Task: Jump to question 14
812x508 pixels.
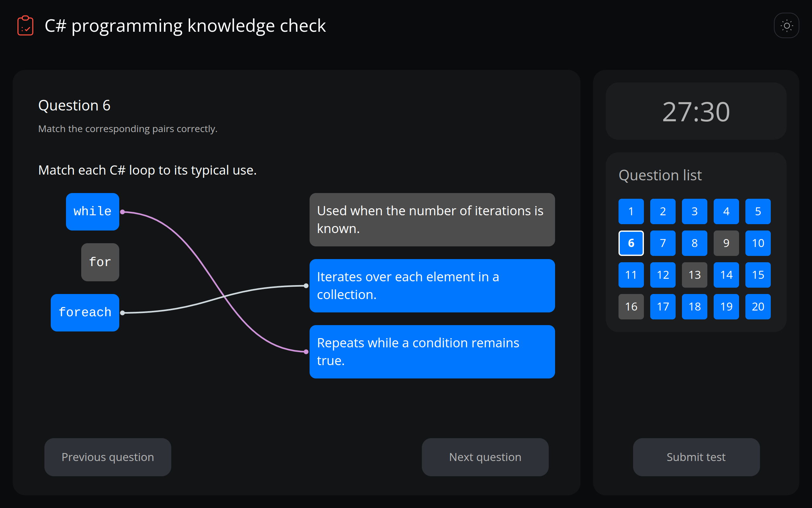Action: pyautogui.click(x=726, y=275)
